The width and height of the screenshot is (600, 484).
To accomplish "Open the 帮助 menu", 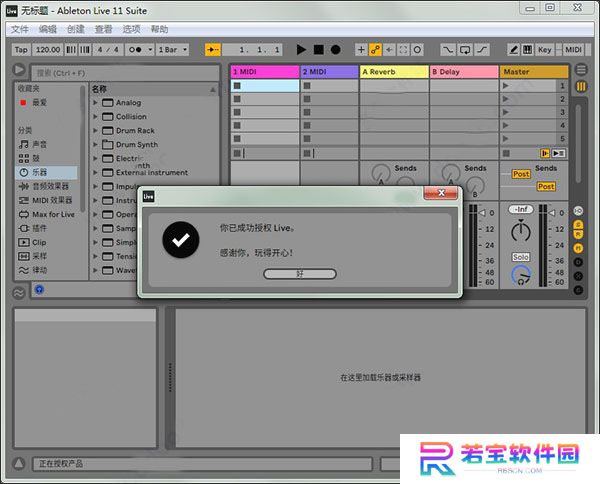I will click(x=159, y=29).
